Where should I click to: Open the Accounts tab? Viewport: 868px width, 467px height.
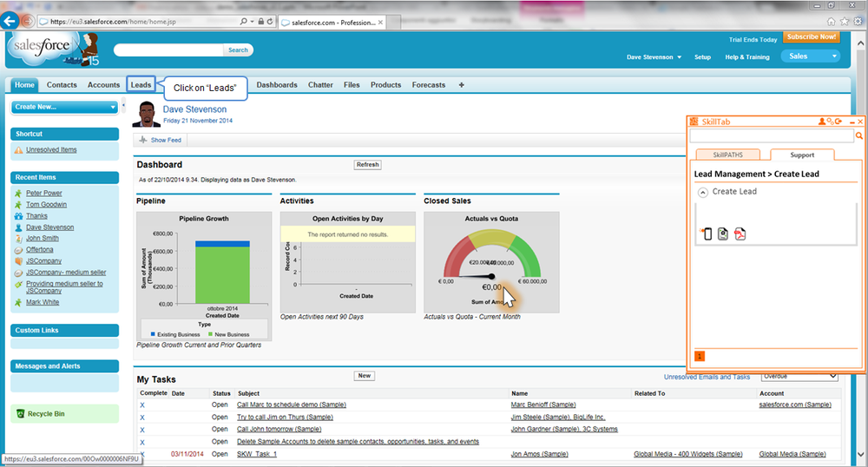click(103, 85)
